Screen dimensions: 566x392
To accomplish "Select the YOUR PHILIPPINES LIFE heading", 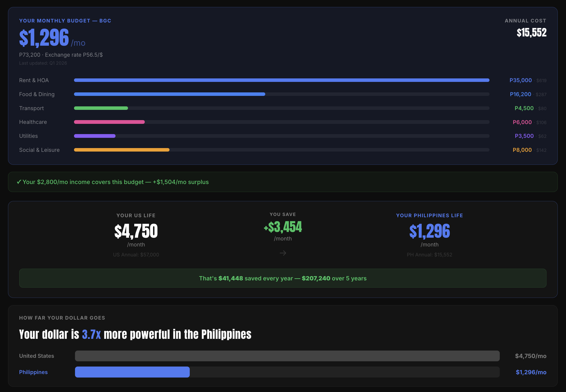I will (429, 215).
